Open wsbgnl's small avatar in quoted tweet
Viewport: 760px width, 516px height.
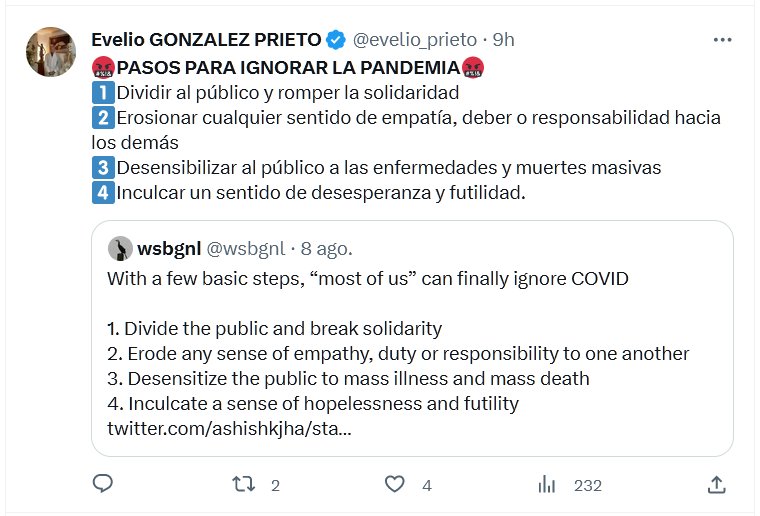120,248
